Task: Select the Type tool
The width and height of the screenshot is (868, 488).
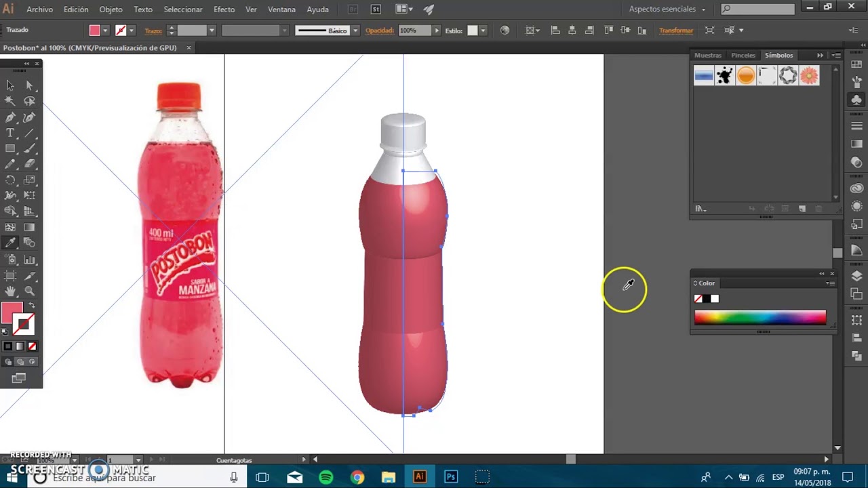Action: (x=10, y=133)
